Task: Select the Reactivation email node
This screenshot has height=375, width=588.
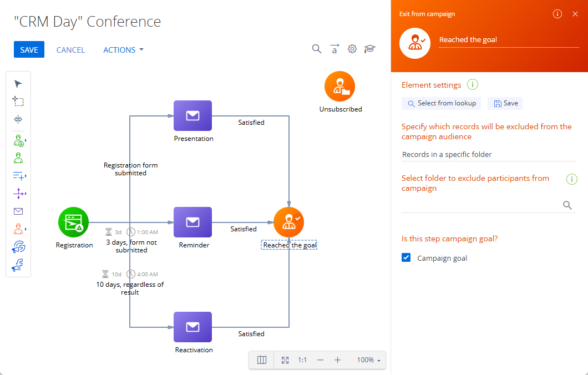Action: [192, 327]
